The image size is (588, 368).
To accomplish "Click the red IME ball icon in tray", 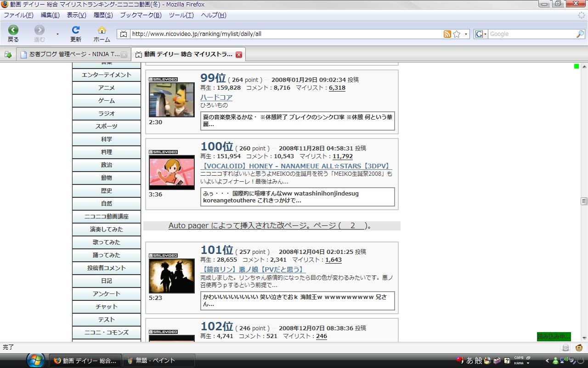I will pyautogui.click(x=460, y=361).
